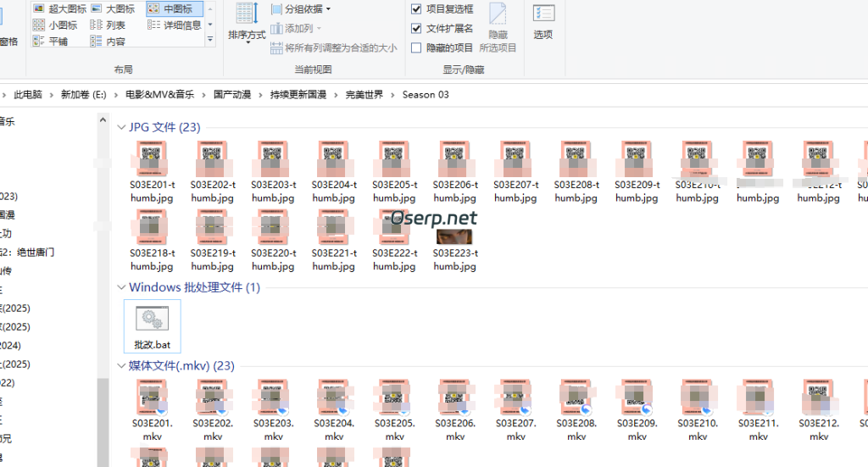Open chevron after 国产动漫 breadcrumb
This screenshot has width=868, height=467.
click(x=260, y=95)
